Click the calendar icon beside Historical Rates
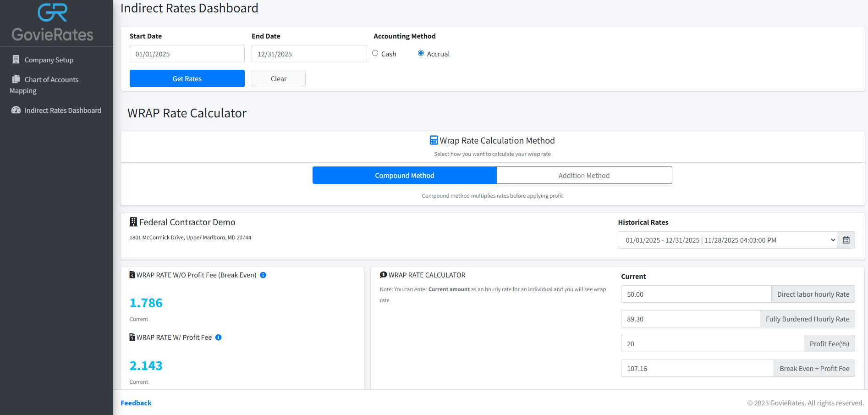Image resolution: width=868 pixels, height=415 pixels. tap(846, 240)
